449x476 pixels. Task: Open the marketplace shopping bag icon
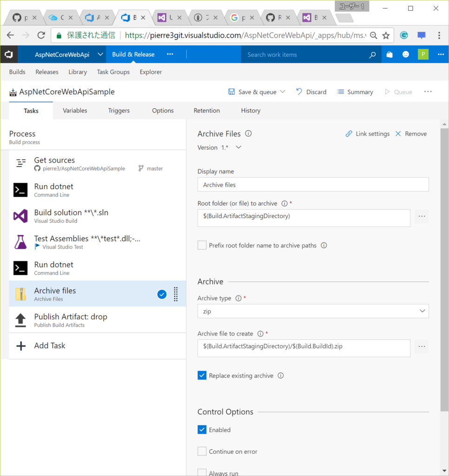click(x=390, y=54)
